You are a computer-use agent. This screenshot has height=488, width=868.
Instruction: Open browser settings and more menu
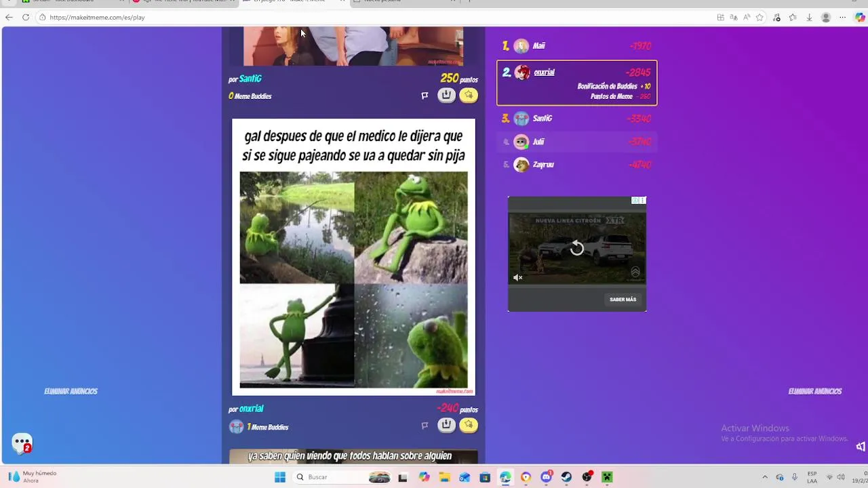(x=843, y=18)
